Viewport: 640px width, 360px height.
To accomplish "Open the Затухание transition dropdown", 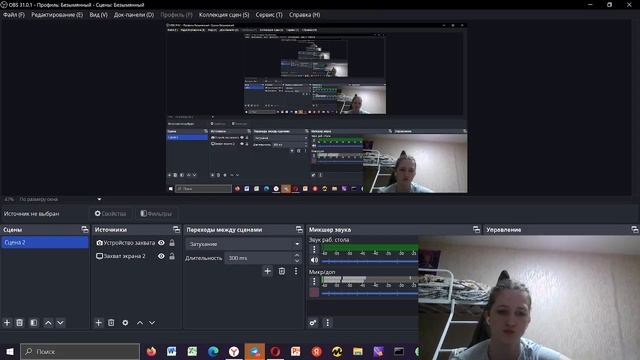I will [x=244, y=244].
